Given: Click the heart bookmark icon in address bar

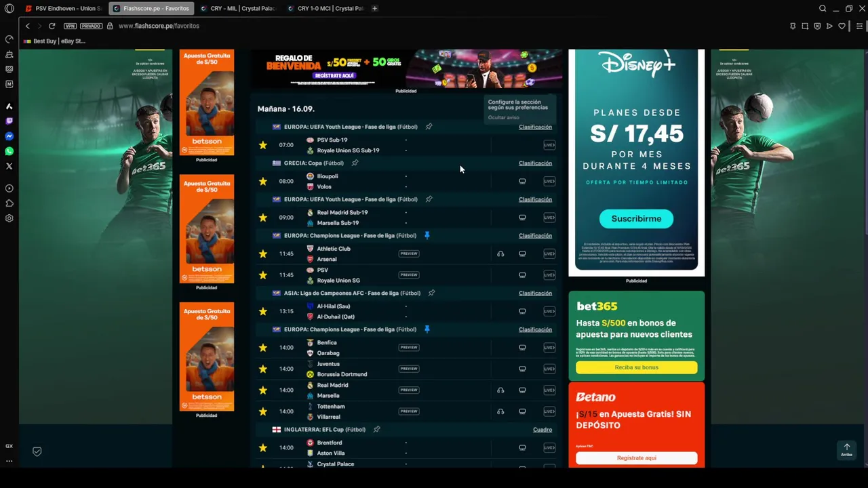Looking at the screenshot, I should pyautogui.click(x=842, y=26).
